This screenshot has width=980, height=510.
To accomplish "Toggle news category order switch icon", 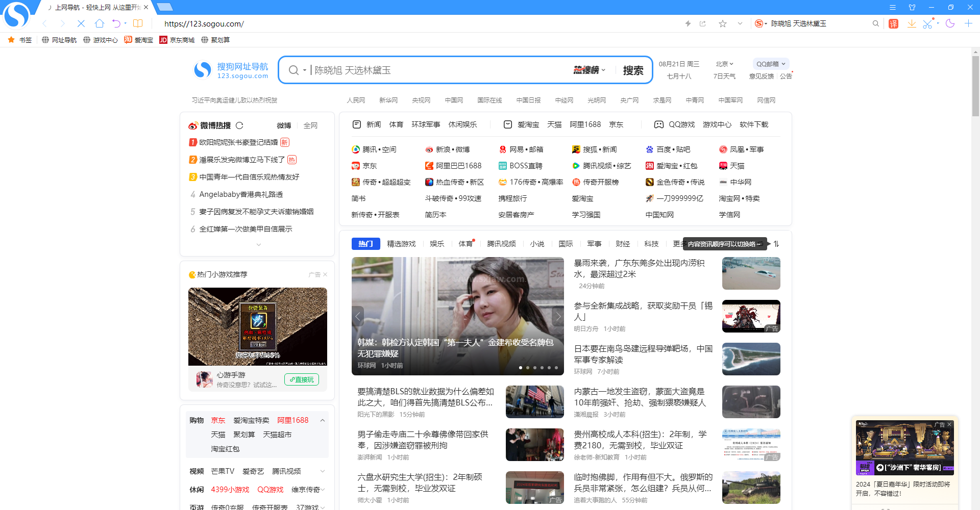I will [776, 244].
